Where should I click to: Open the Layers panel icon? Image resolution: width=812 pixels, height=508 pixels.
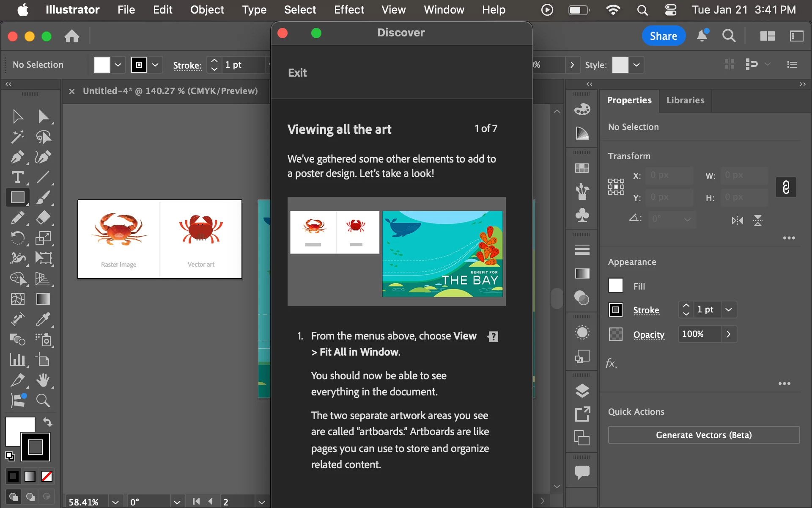582,391
